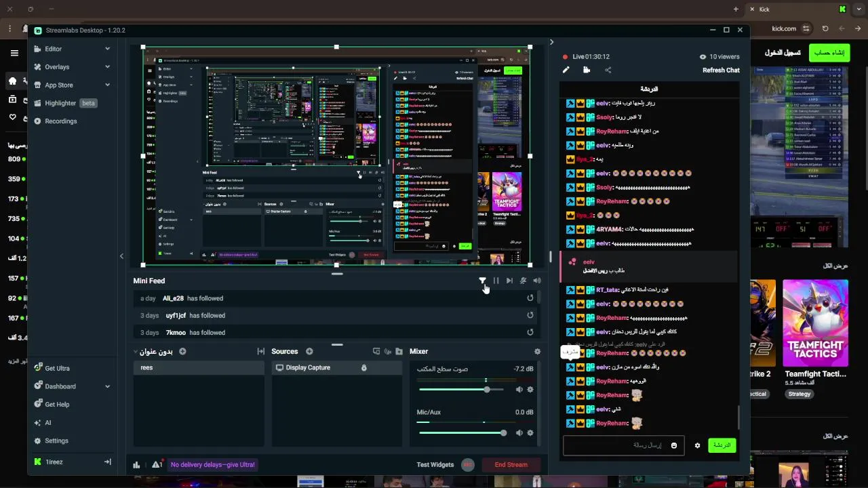Open the Sources widget add icon

376,351
